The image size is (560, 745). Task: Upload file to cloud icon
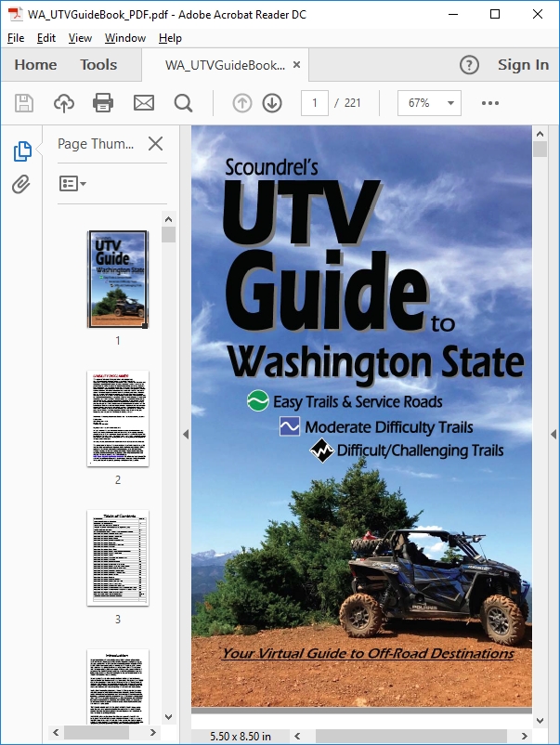coord(64,102)
